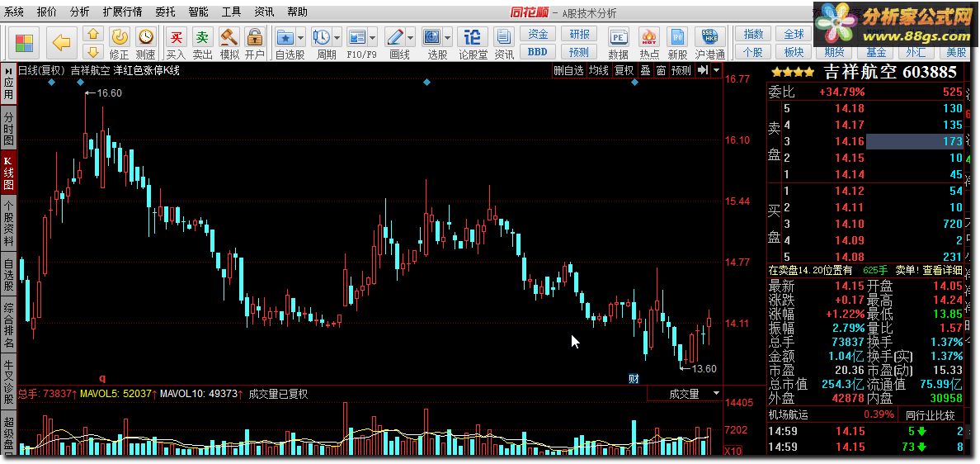Viewport: 980px width, 464px height.
Task: Switch to the 分时图 side tab
Action: pos(8,129)
